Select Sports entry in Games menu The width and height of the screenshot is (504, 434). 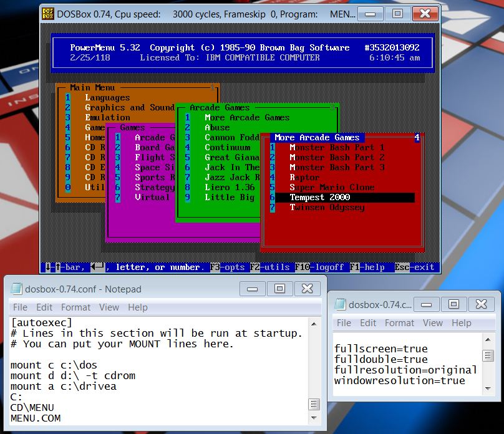155,177
